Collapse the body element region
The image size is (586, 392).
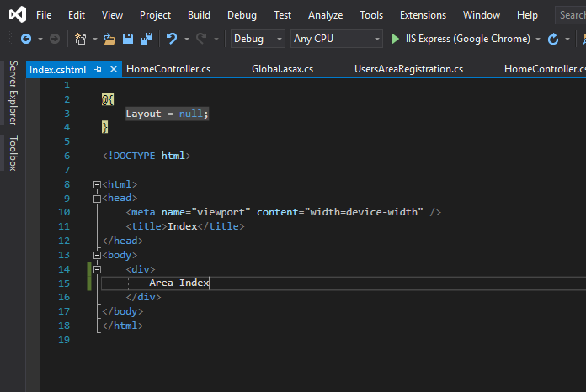pyautogui.click(x=97, y=256)
